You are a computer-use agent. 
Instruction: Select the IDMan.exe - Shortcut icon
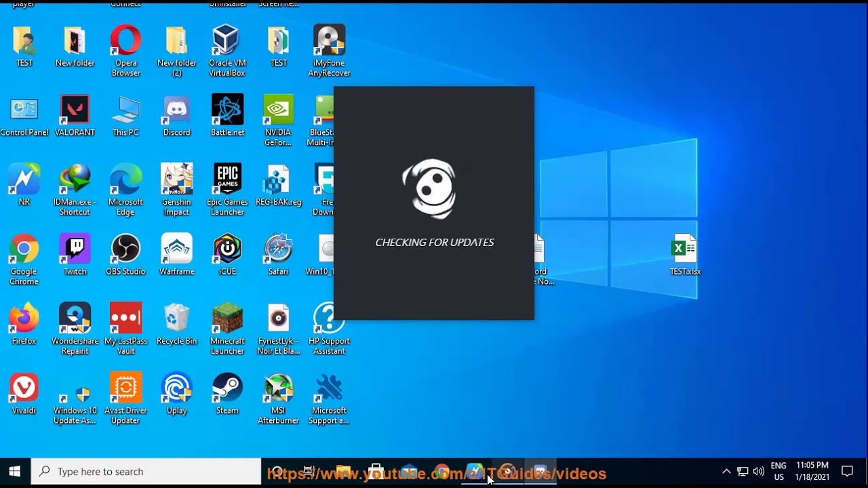tap(75, 190)
